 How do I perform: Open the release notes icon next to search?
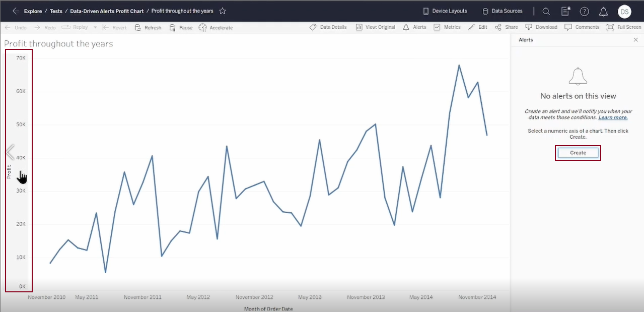pos(566,11)
